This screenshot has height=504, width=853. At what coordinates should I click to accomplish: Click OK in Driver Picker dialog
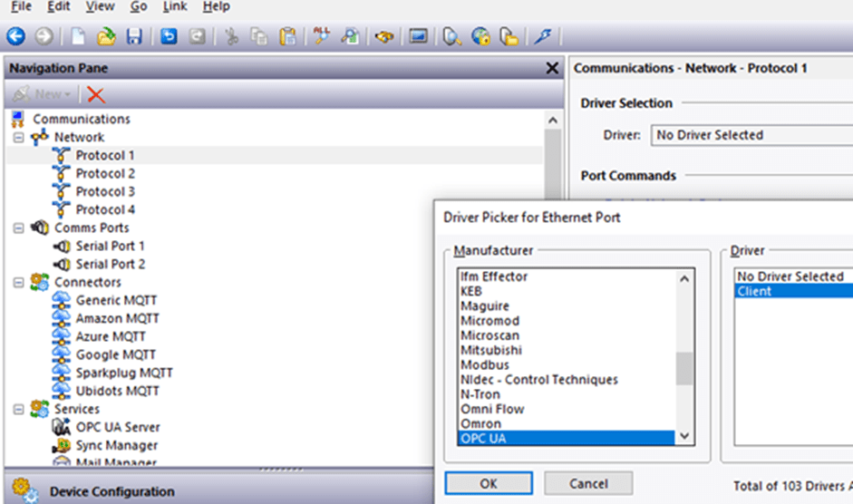pyautogui.click(x=489, y=483)
